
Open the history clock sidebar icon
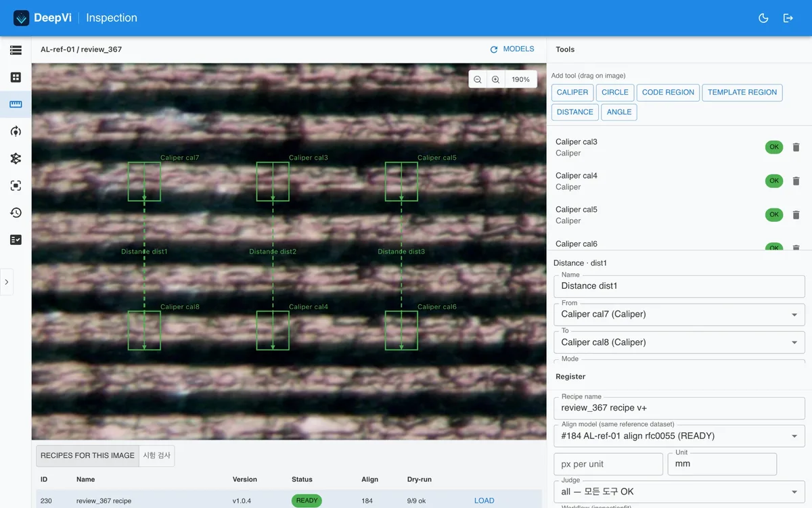(16, 212)
